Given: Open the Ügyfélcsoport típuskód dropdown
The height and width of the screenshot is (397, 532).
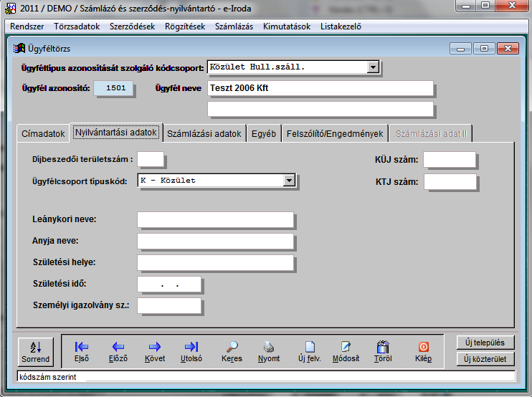Looking at the screenshot, I should click(x=289, y=181).
